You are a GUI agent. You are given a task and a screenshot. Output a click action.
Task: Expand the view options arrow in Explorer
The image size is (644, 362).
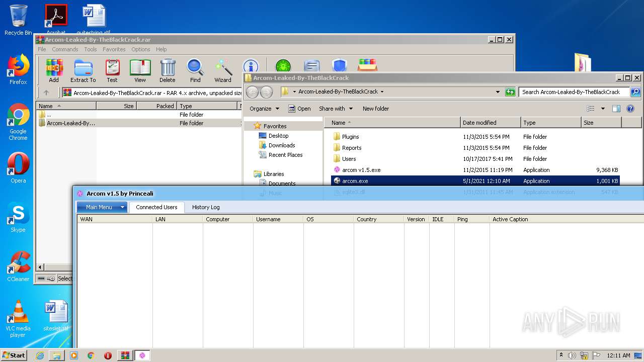pyautogui.click(x=603, y=109)
